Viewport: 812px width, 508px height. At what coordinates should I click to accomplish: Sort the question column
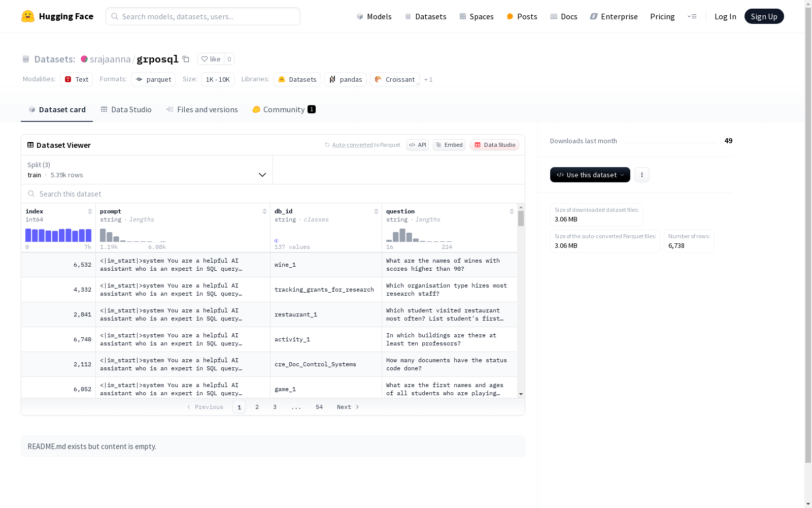click(x=512, y=211)
